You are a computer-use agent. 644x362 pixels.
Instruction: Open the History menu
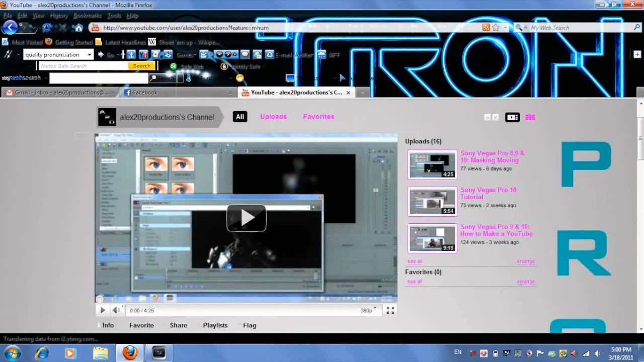coord(59,16)
